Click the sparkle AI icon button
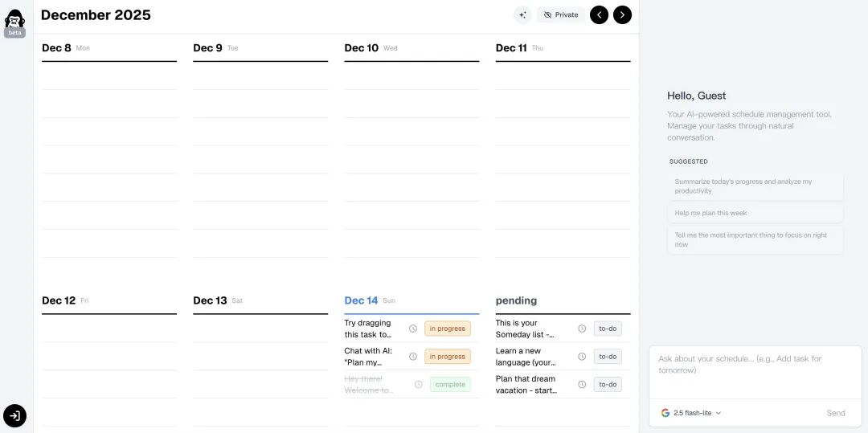This screenshot has width=868, height=433. point(522,14)
